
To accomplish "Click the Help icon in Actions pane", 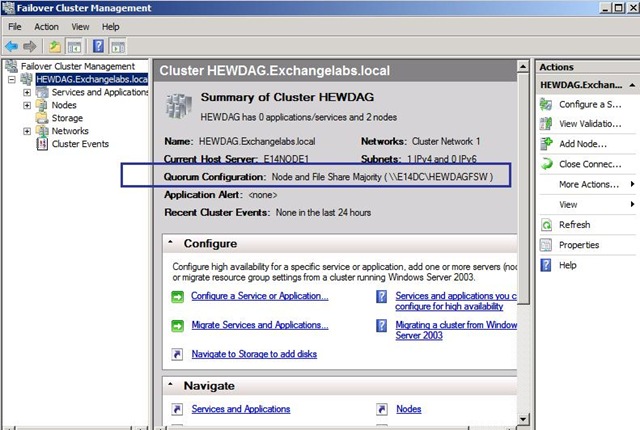I will pyautogui.click(x=546, y=265).
